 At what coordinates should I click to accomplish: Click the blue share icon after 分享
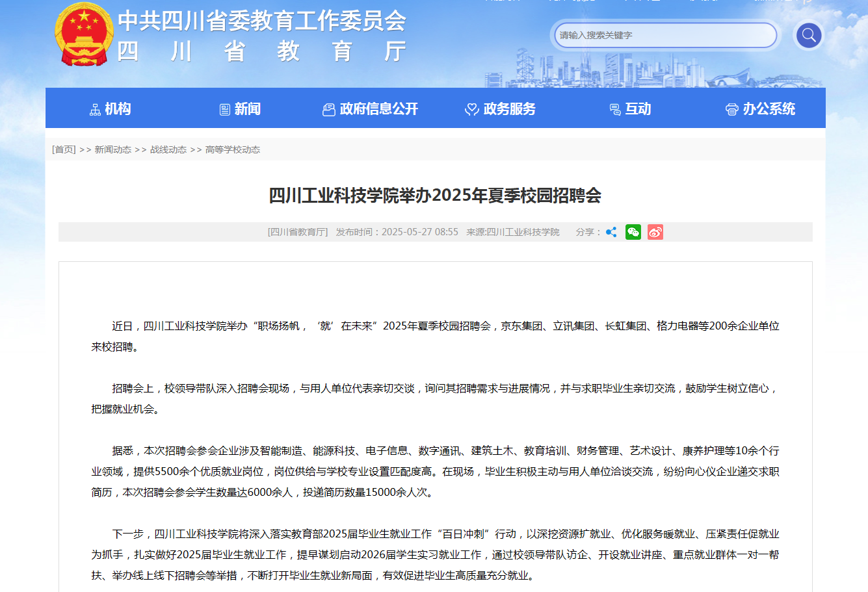611,232
